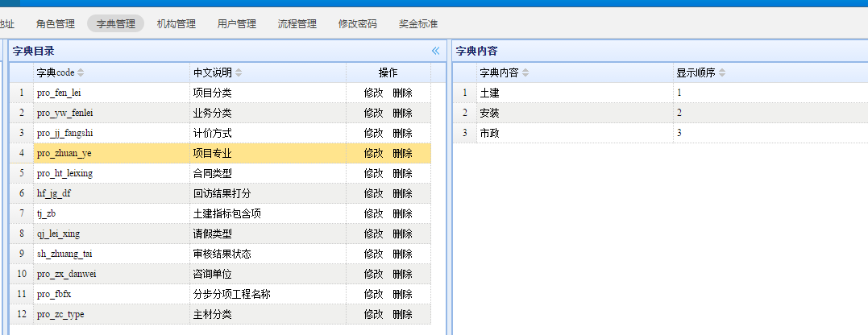Select the 修改密码 tab

pyautogui.click(x=358, y=24)
